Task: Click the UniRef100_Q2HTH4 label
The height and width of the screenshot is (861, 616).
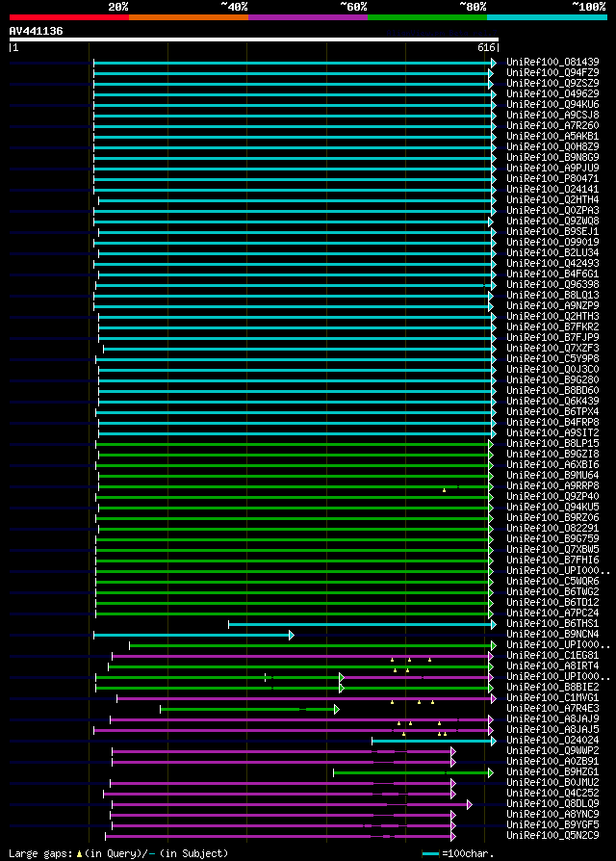Action: pyautogui.click(x=552, y=200)
